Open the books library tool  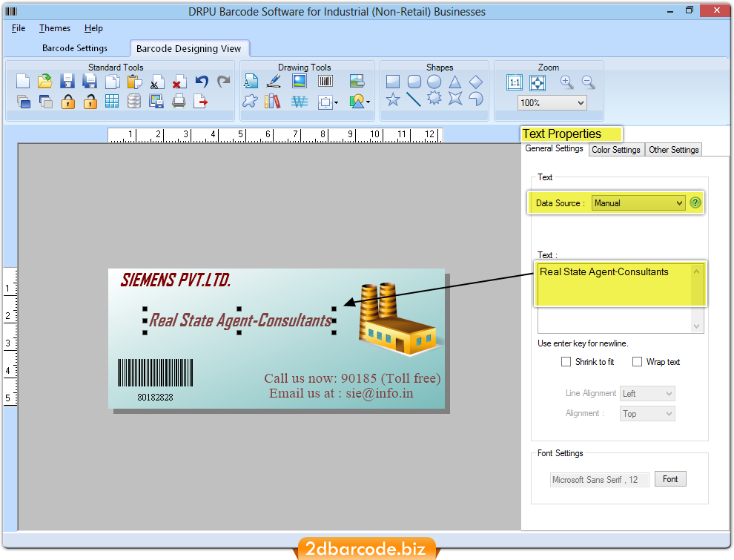coord(272,101)
